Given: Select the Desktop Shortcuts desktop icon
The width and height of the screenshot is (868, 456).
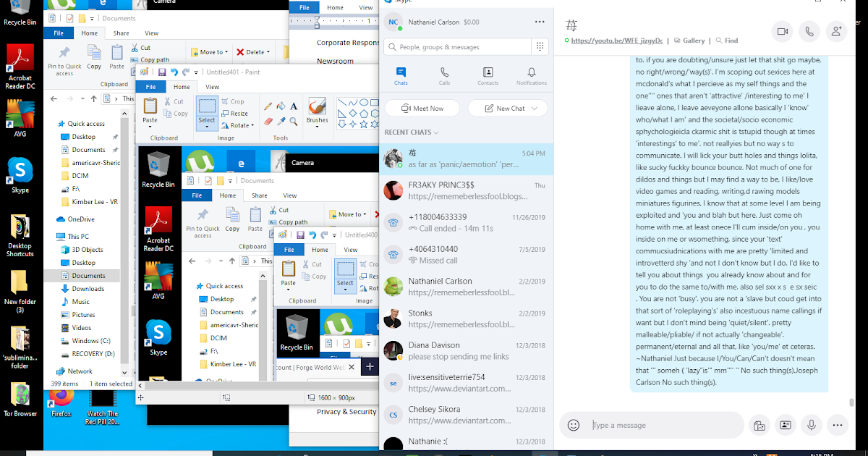Looking at the screenshot, I should 20,236.
